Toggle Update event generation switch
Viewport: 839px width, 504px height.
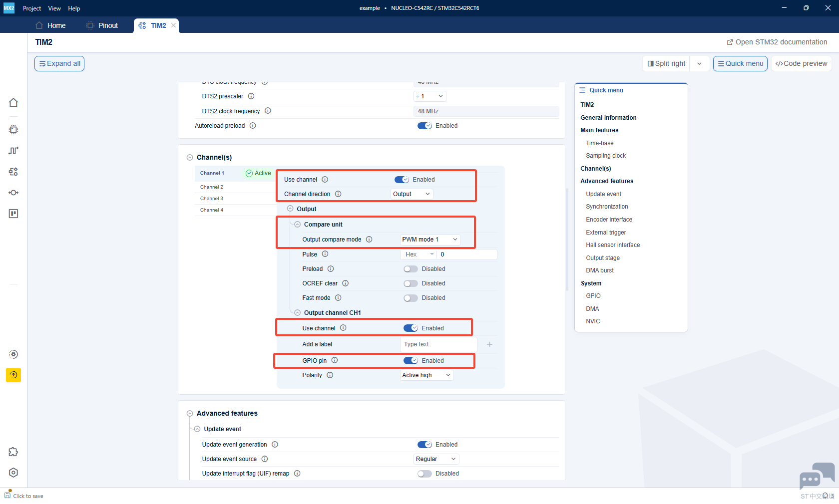[x=424, y=445]
